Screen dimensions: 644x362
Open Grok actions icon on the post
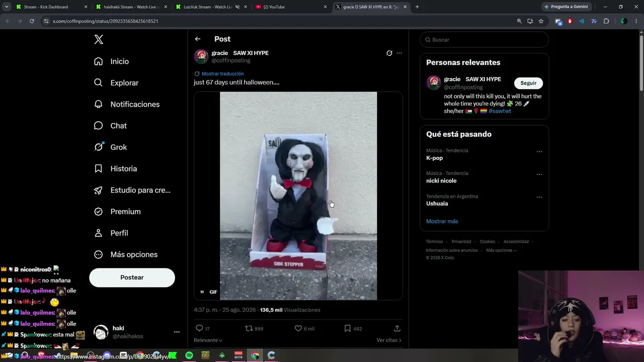click(389, 53)
